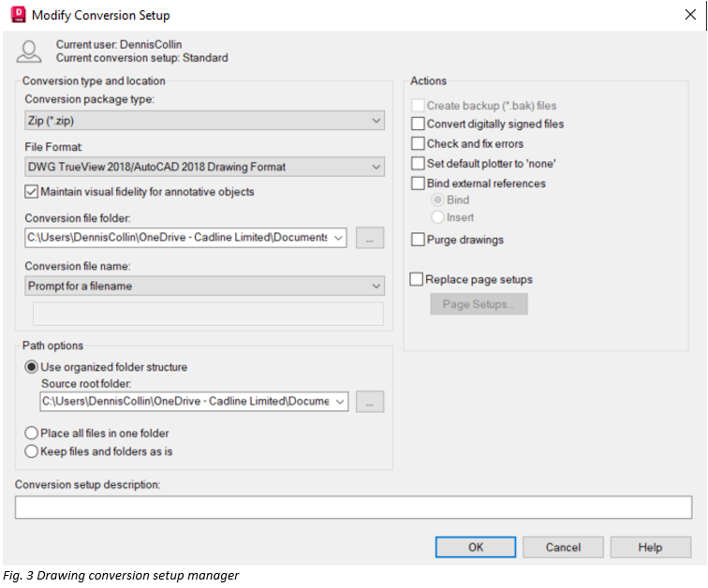Click the current user avatar icon
The width and height of the screenshot is (708, 588).
click(x=28, y=51)
